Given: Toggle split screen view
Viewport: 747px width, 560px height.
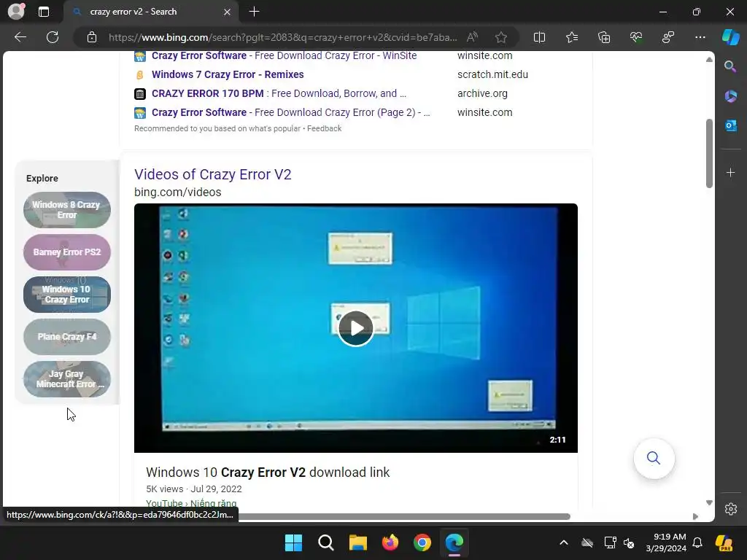Looking at the screenshot, I should click(539, 37).
